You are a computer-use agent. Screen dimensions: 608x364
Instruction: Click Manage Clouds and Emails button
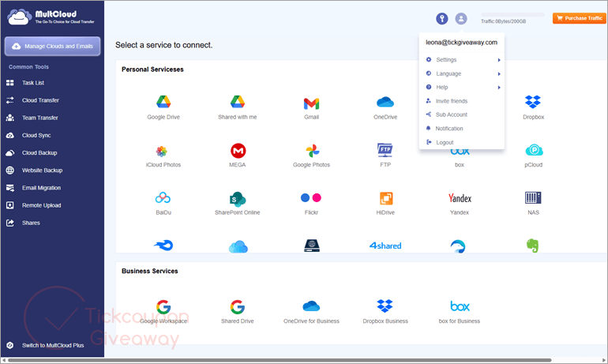click(52, 46)
